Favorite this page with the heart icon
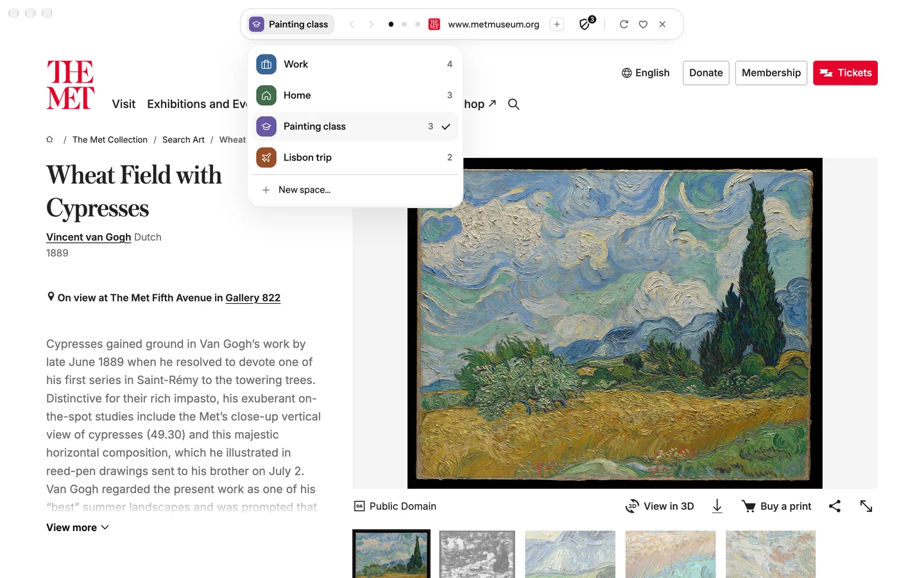 pos(643,24)
